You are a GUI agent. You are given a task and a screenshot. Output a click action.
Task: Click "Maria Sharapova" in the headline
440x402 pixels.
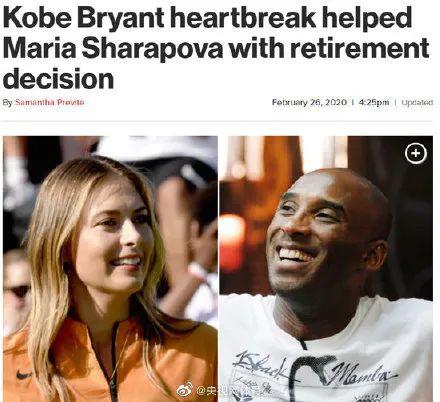click(x=113, y=48)
